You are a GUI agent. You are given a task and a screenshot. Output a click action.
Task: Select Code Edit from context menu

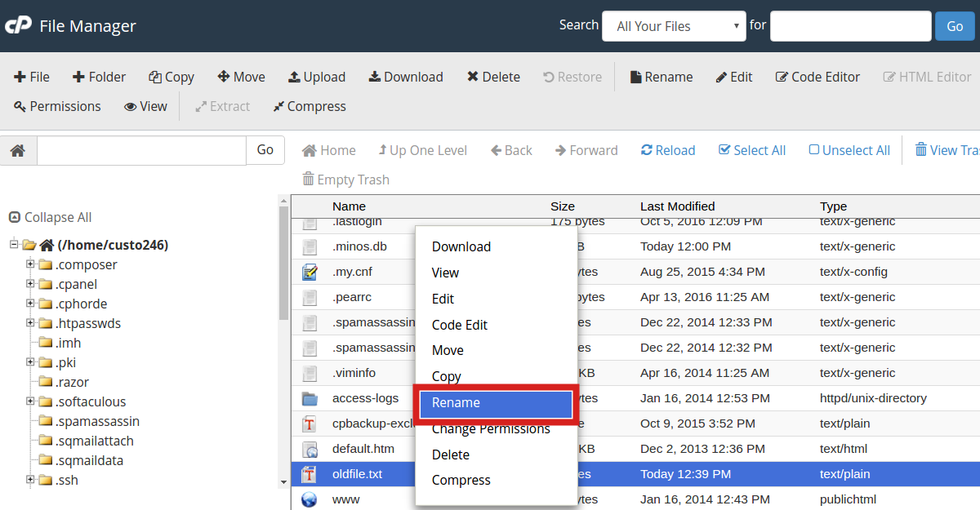[459, 325]
